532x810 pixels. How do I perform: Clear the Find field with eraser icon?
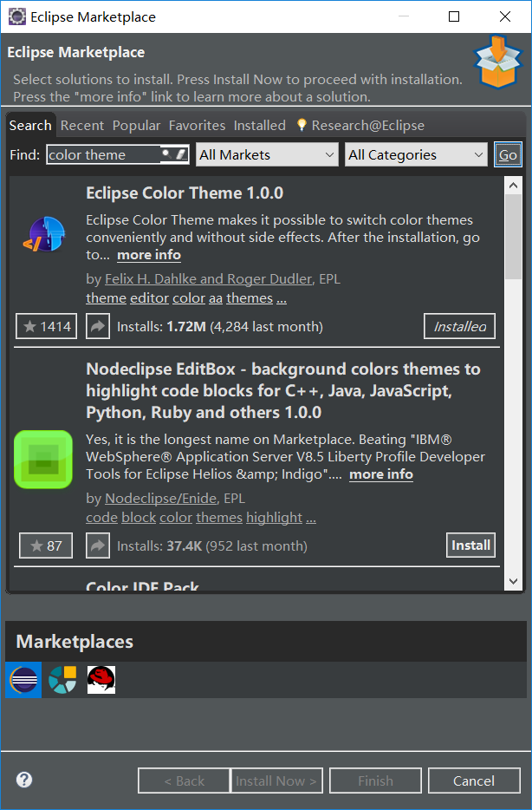point(181,154)
